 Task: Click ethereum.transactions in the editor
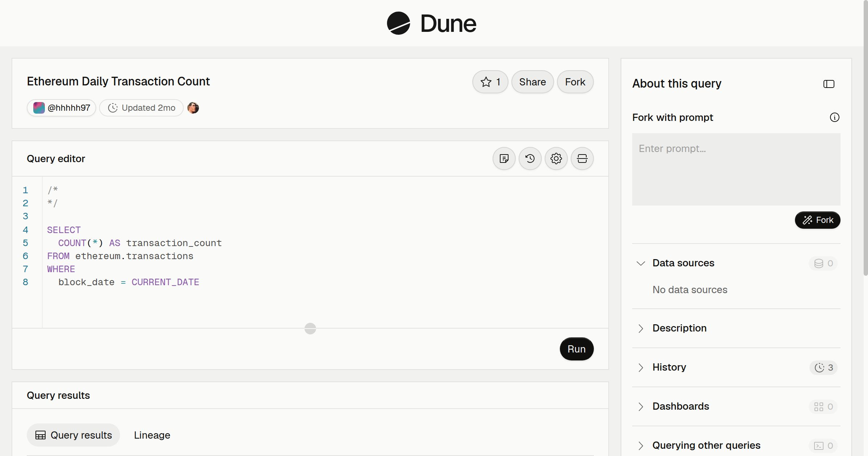point(134,256)
